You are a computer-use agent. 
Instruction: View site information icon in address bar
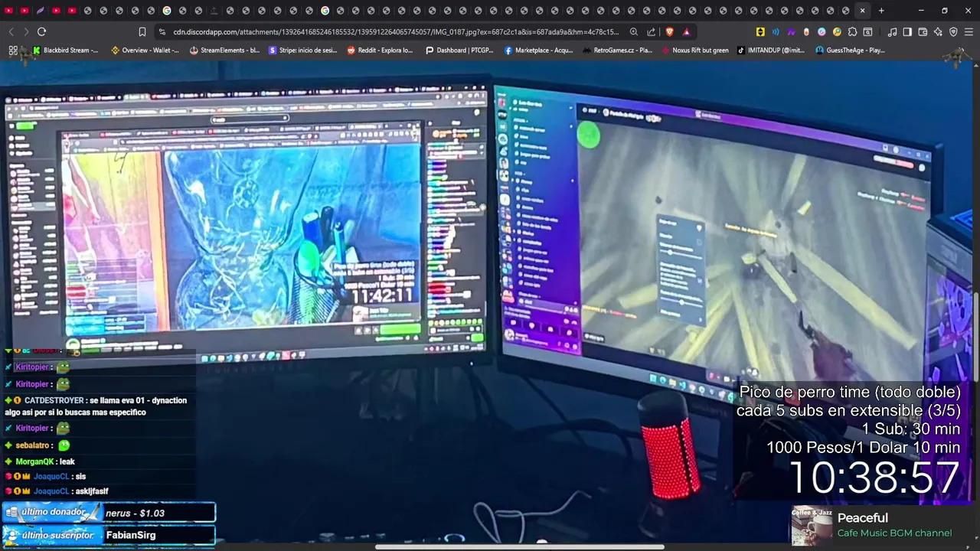[x=162, y=32]
